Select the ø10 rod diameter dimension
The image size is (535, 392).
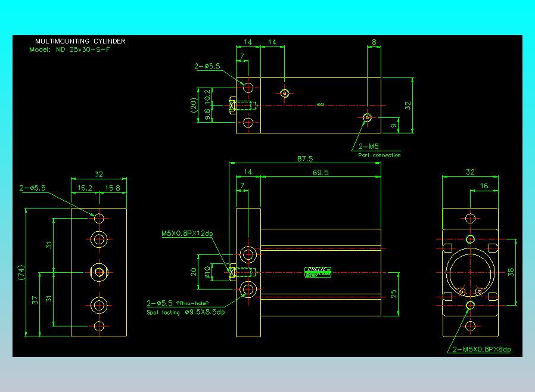[208, 272]
